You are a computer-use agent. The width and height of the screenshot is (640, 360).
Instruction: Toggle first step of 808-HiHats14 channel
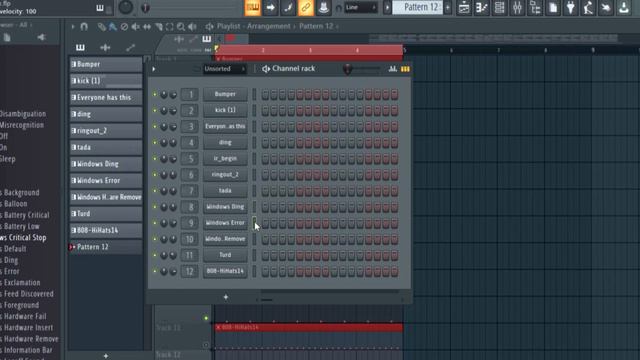(x=265, y=271)
